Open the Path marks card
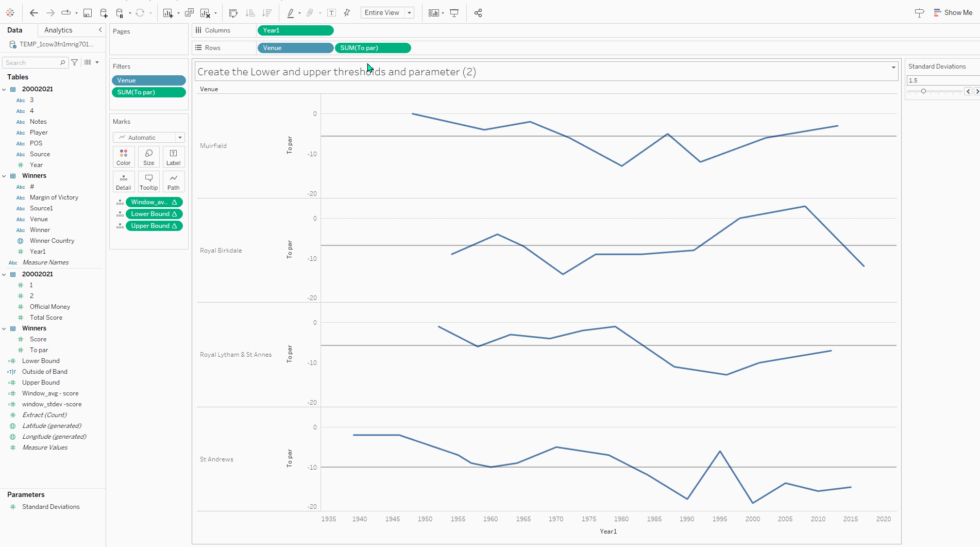This screenshot has height=547, width=980. [174, 181]
